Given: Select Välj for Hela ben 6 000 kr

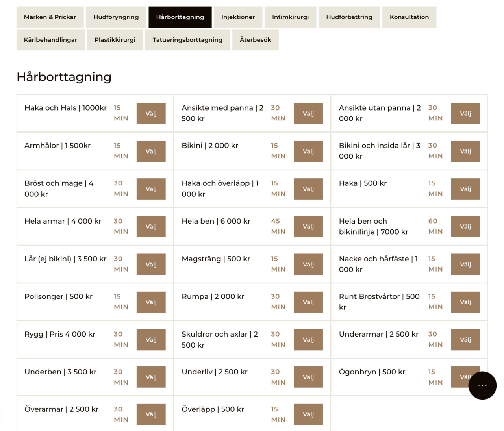Looking at the screenshot, I should point(308,226).
